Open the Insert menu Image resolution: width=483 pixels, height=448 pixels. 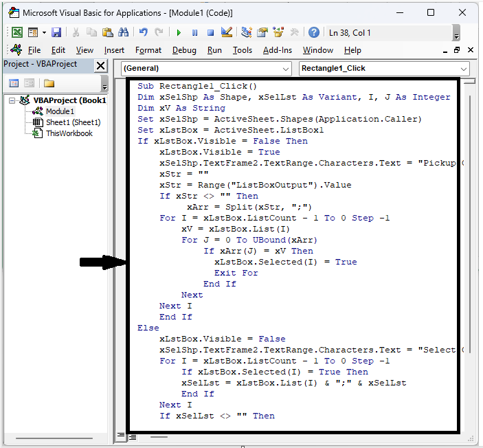point(114,50)
